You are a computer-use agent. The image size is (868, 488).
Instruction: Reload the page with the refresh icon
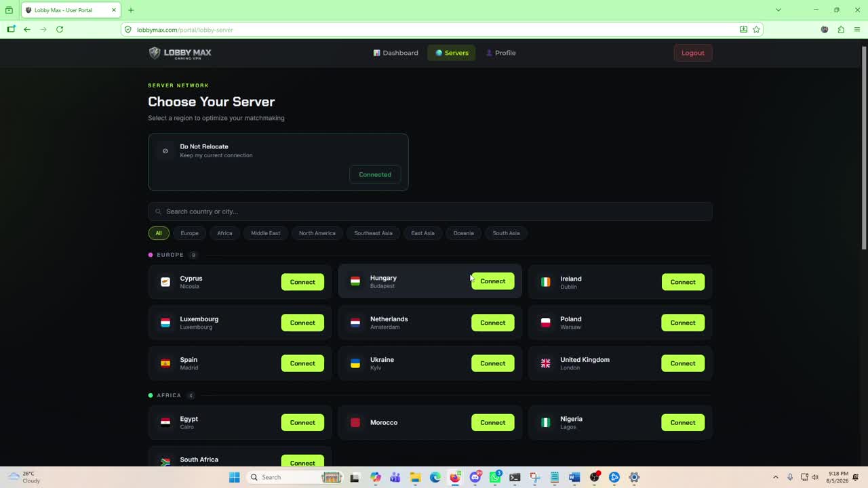[x=60, y=29]
